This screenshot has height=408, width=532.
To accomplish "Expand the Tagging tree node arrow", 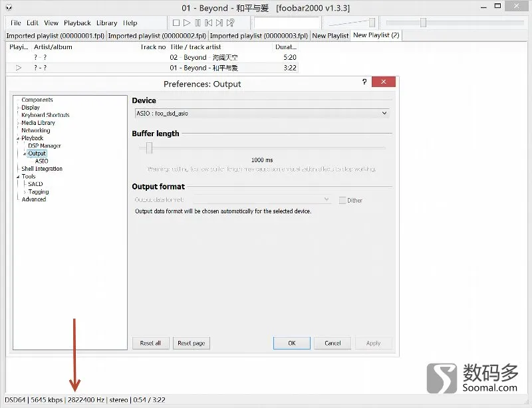I will 25,192.
